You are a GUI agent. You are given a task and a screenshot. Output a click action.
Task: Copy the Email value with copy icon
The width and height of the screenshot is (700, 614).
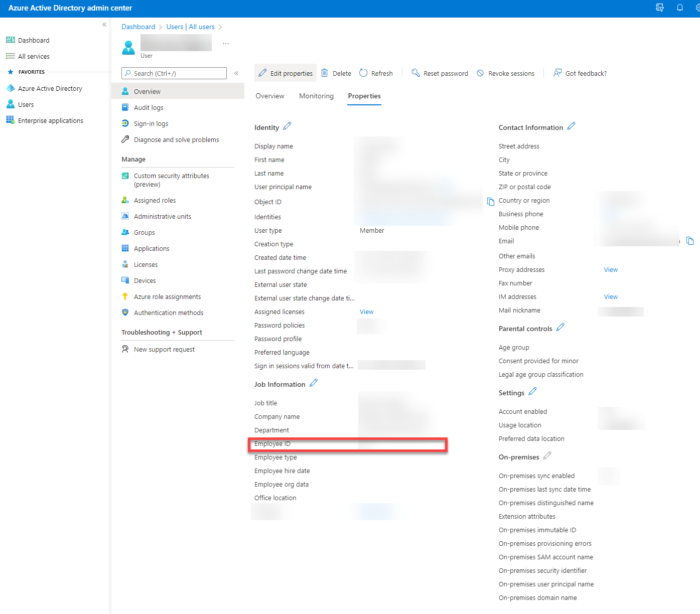tap(690, 241)
